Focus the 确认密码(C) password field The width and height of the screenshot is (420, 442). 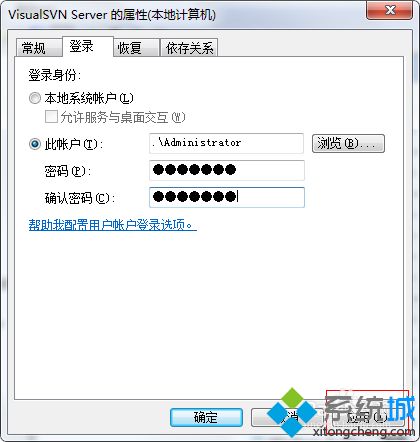point(226,197)
